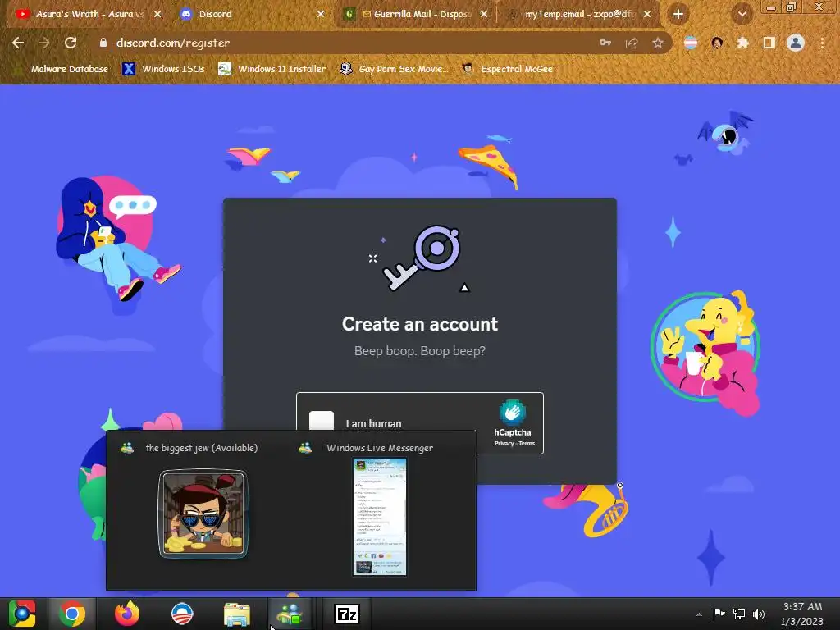Open the tab search dropdown
The image size is (840, 630).
click(x=742, y=14)
